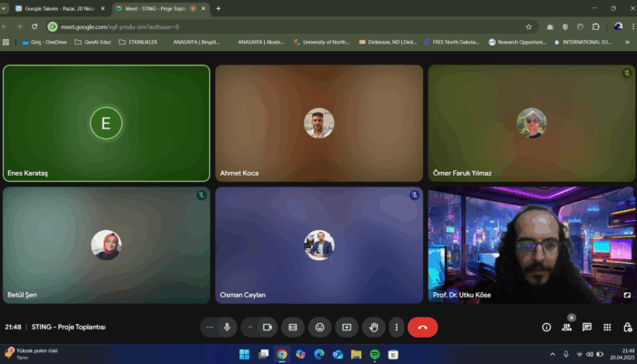Viewport: 637px width, 364px height.
Task: Turn the camera on or off
Action: point(268,327)
